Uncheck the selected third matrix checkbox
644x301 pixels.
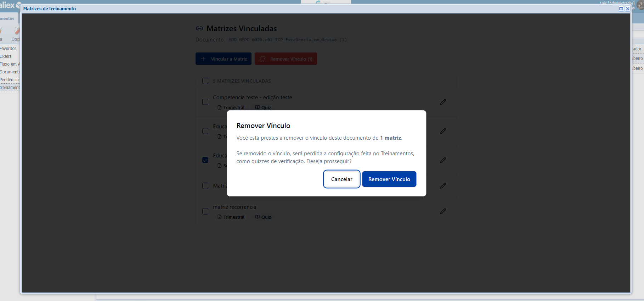coord(205,160)
